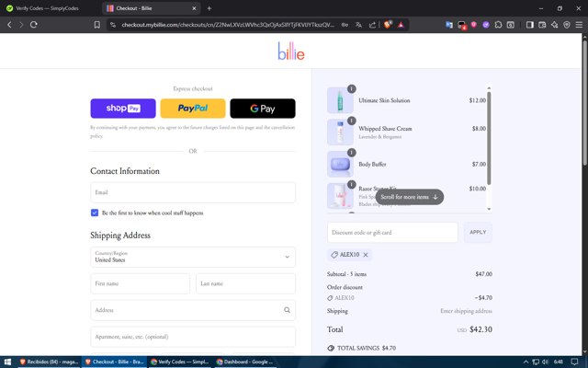This screenshot has width=588, height=368.
Task: Open the translate page icon in address bar
Action: (358, 25)
